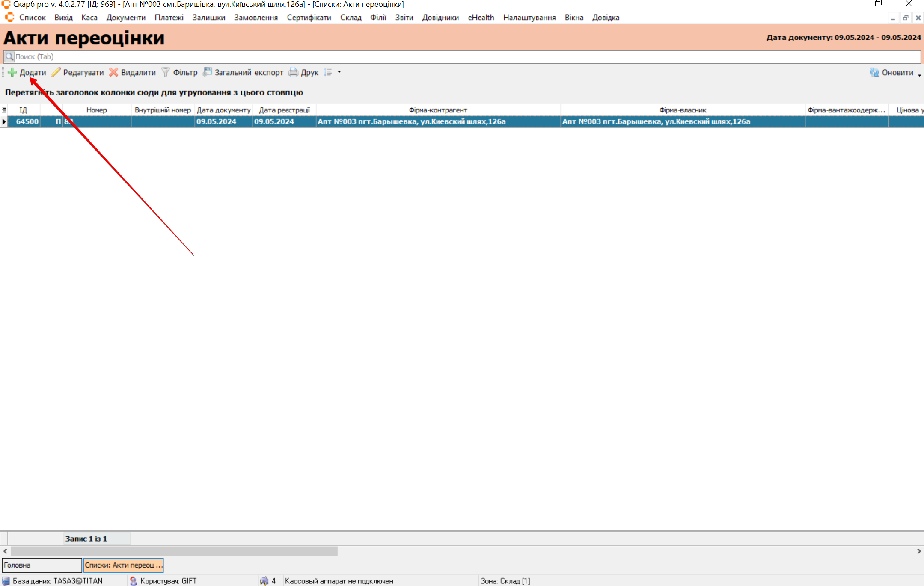Open the Документи menu
This screenshot has width=924, height=586.
(x=126, y=18)
